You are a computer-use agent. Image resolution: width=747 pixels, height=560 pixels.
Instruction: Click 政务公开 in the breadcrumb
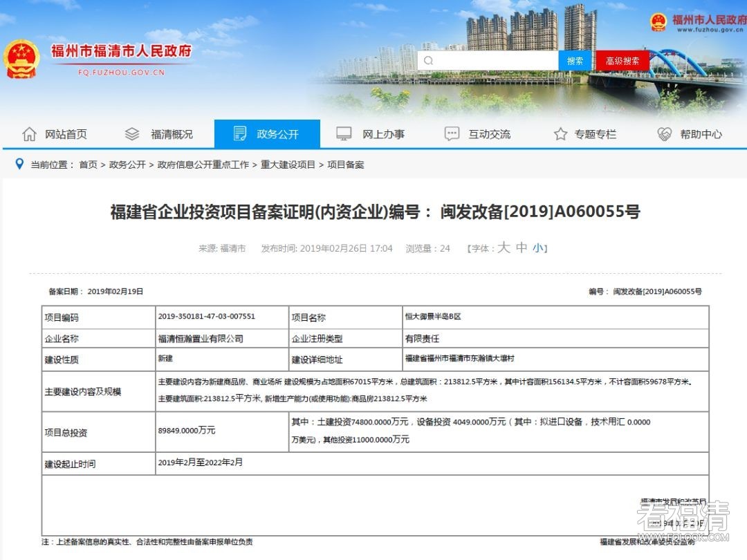127,165
